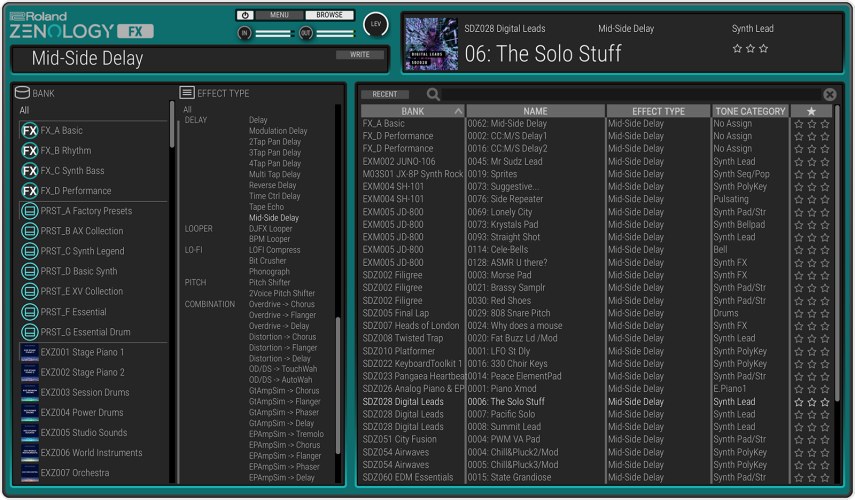This screenshot has height=500, width=855.
Task: Clear the search with the X icon
Action: tap(829, 94)
